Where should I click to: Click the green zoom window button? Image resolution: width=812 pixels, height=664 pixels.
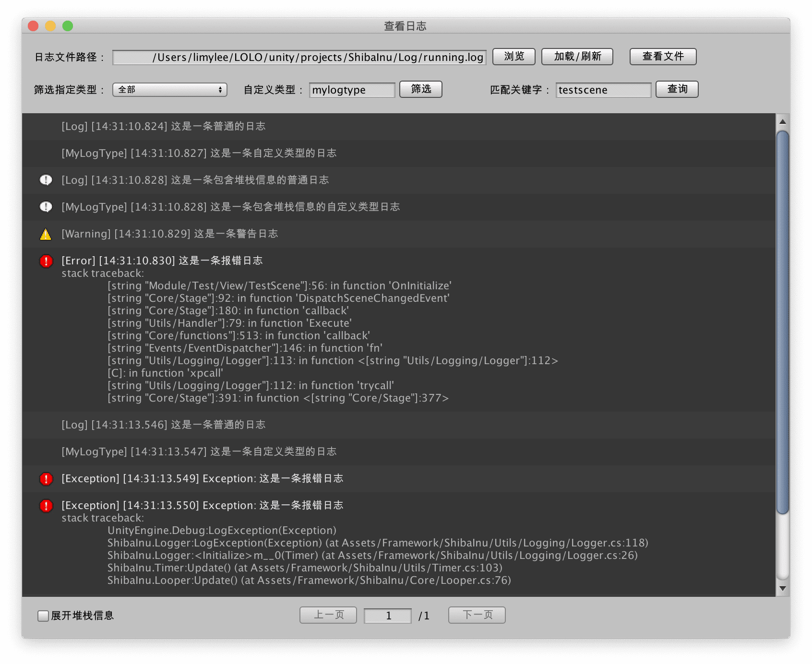click(68, 26)
